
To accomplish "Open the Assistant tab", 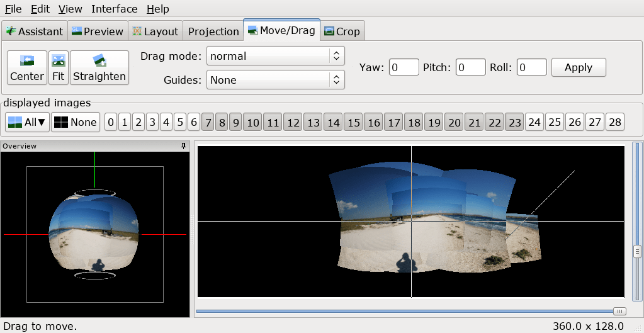I will [35, 31].
